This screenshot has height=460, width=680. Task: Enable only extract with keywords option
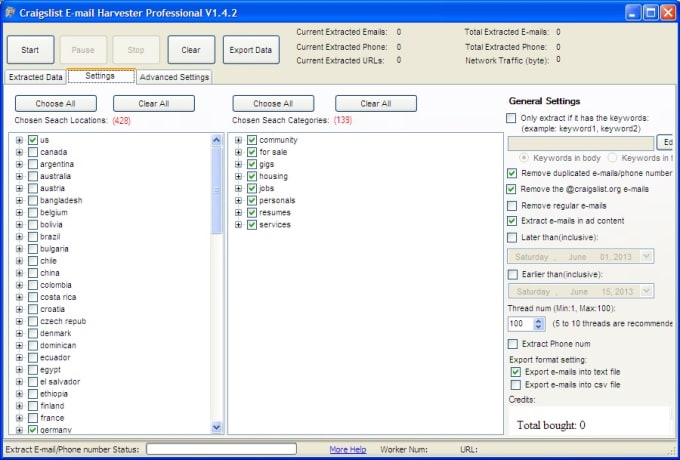click(512, 118)
